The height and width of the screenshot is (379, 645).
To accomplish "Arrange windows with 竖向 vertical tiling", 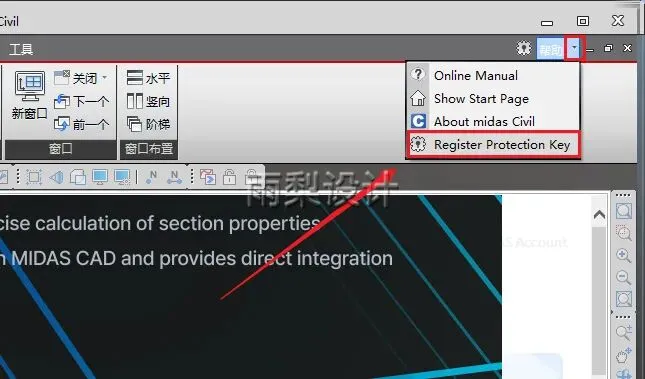I will coord(148,101).
